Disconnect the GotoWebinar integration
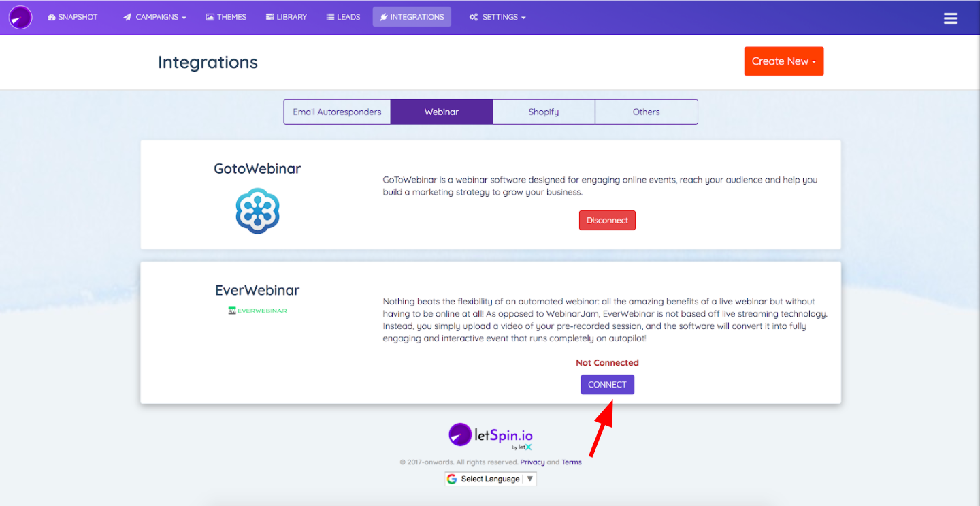This screenshot has height=506, width=980. coord(607,221)
